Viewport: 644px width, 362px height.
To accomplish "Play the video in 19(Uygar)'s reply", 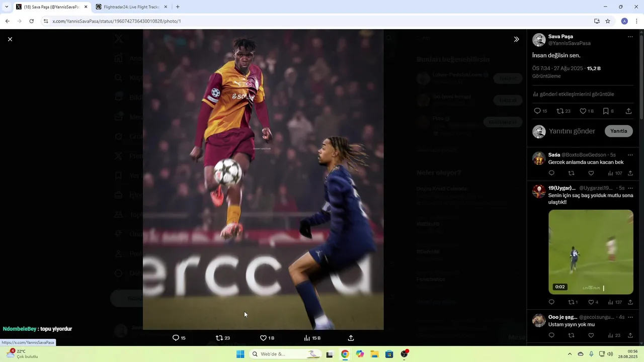I will (591, 252).
